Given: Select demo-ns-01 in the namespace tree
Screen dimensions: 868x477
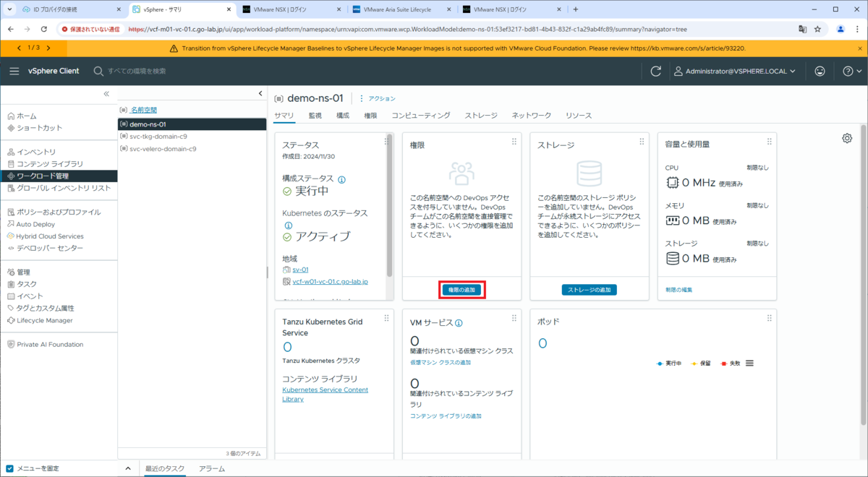Looking at the screenshot, I should (192, 124).
